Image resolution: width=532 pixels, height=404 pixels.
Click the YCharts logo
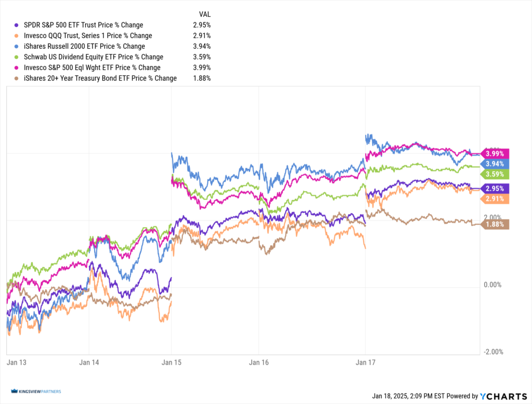[x=499, y=396]
